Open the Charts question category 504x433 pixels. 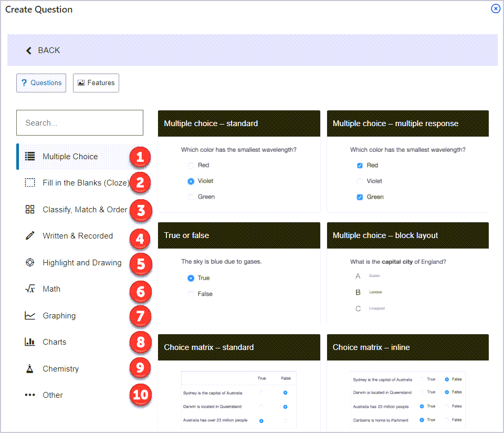[x=80, y=342]
